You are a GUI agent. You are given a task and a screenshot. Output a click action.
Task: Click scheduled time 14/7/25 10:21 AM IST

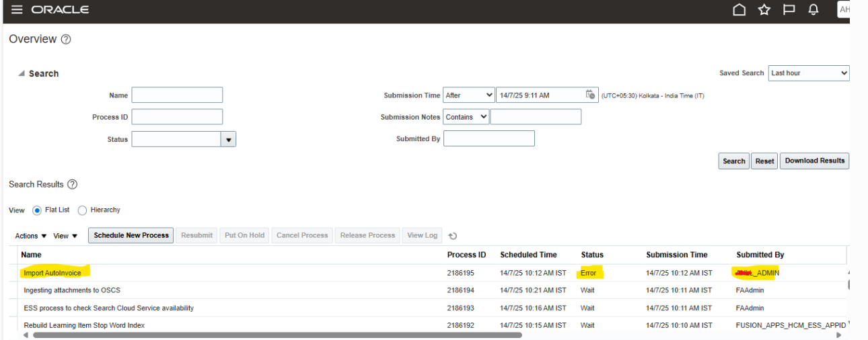click(x=533, y=290)
